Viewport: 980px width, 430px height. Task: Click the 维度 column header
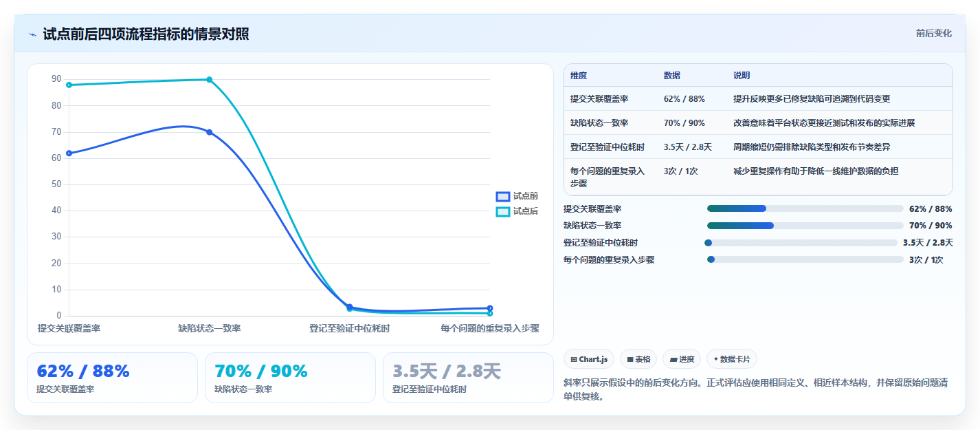579,76
